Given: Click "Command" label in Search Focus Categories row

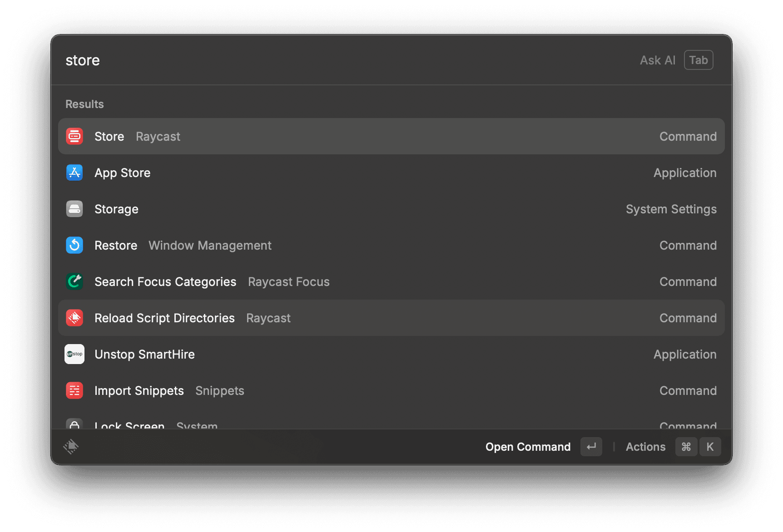Looking at the screenshot, I should tap(688, 281).
